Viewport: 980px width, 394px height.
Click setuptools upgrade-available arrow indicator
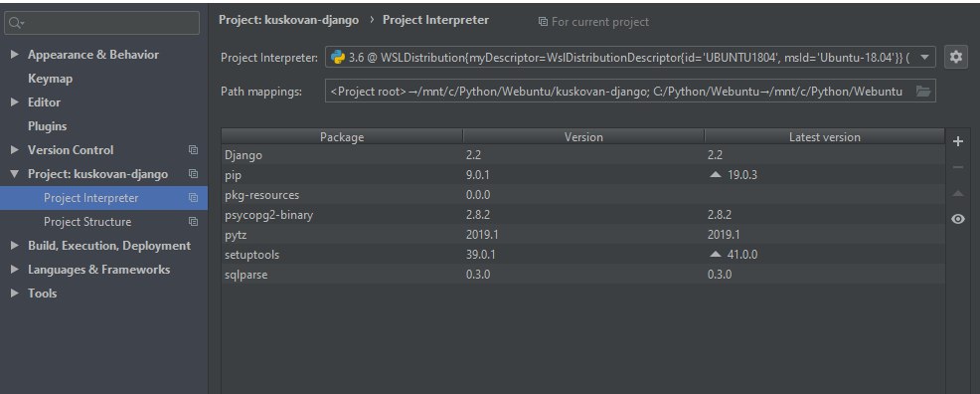716,255
